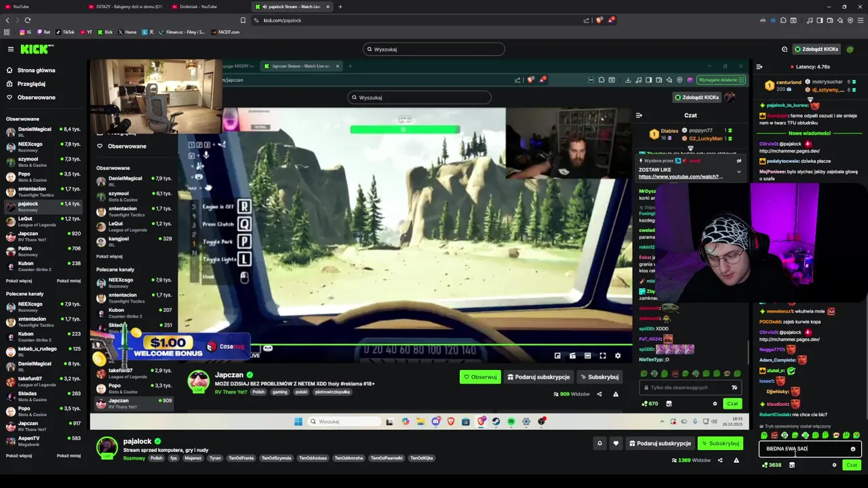
Task: Send message with Czat button
Action: [852, 465]
